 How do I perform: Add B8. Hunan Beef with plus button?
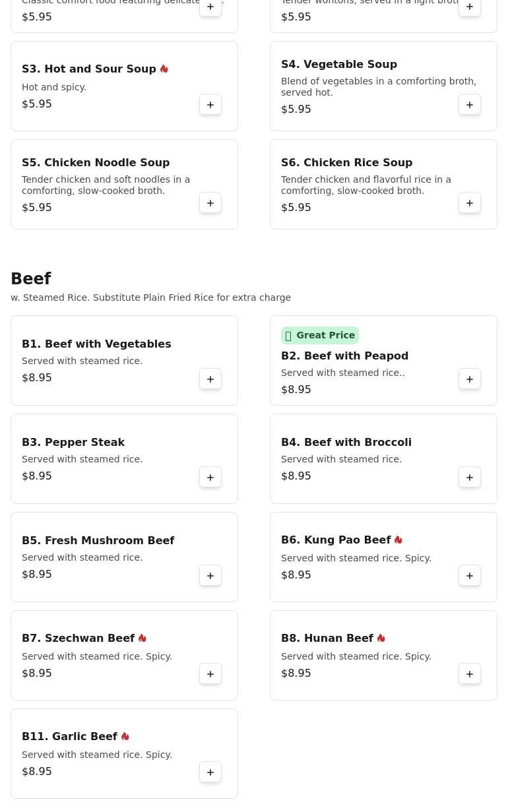coord(470,674)
